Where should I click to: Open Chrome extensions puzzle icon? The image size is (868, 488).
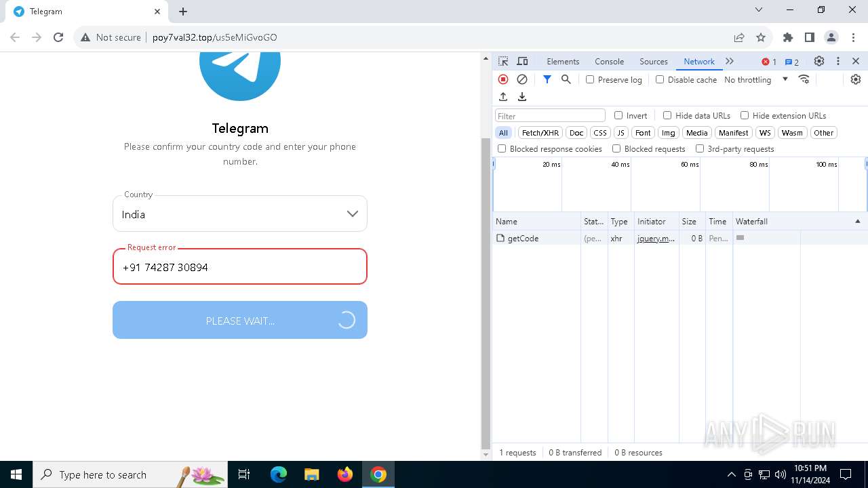(788, 37)
